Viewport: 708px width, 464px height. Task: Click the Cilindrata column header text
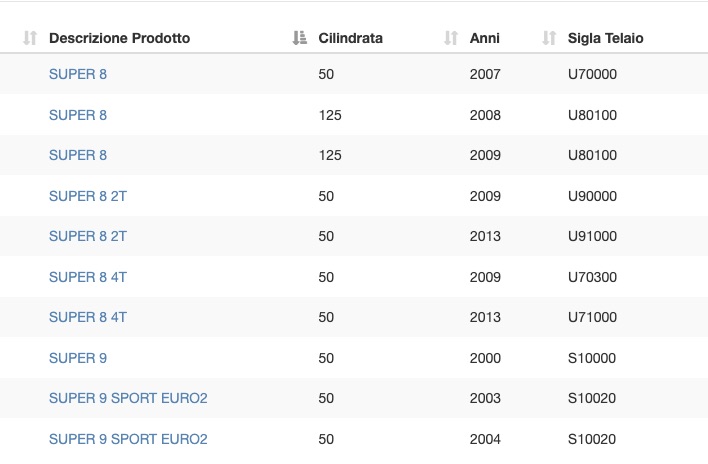pyautogui.click(x=350, y=38)
